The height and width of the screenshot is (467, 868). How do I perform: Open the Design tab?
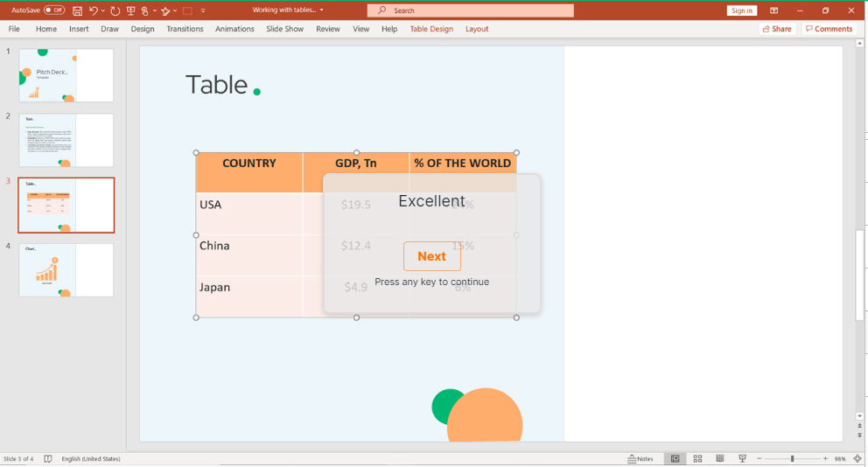point(143,29)
